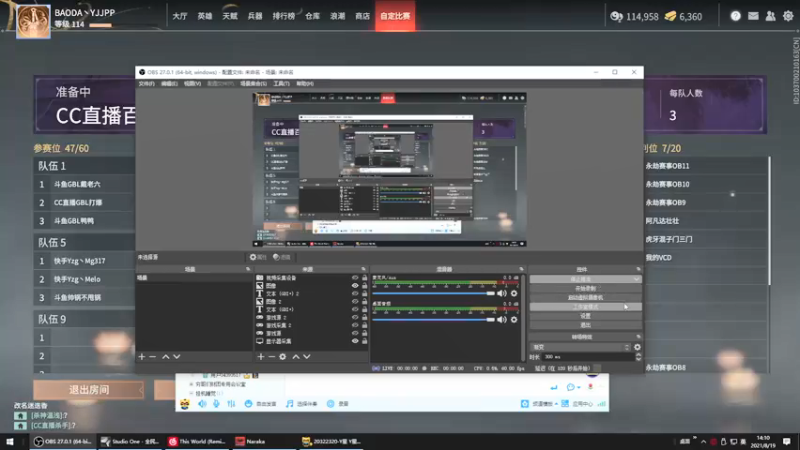Click the player avatar BAODA丶YJJPP
Screen dimensions: 800x450
coord(34,21)
